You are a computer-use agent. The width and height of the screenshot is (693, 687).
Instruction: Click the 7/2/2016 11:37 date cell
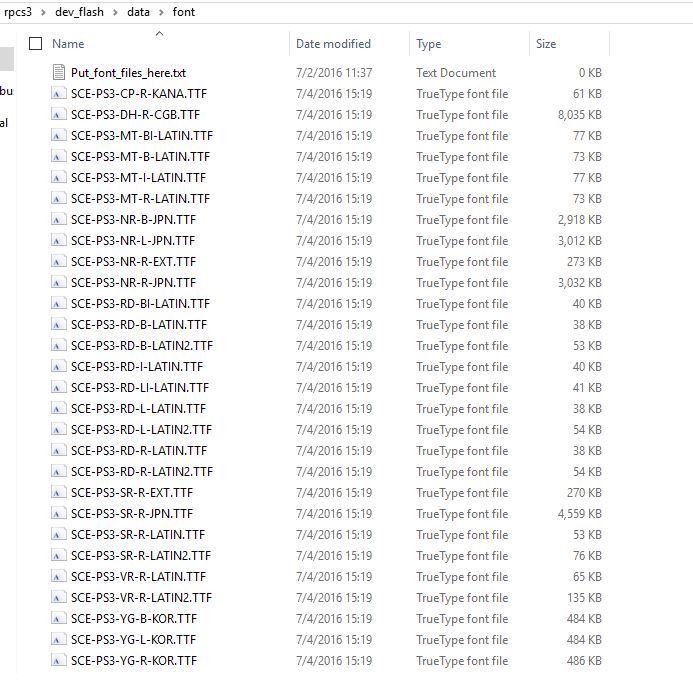(x=334, y=73)
